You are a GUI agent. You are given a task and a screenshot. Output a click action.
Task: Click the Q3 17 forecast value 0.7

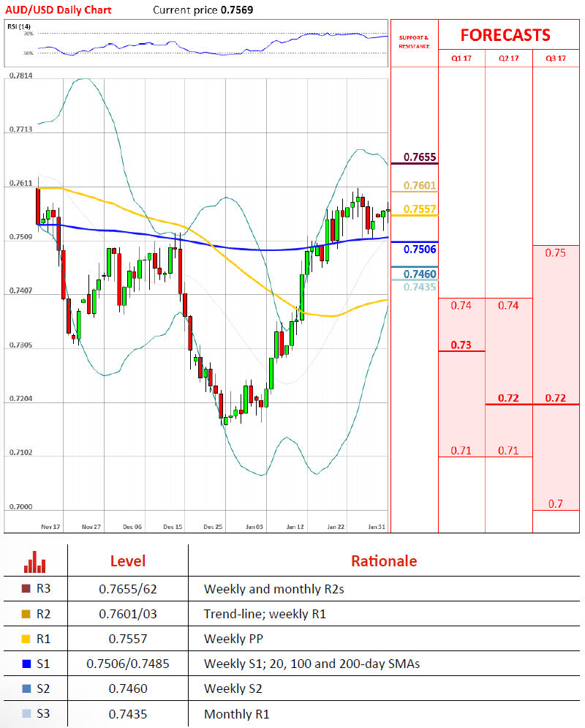tap(555, 504)
